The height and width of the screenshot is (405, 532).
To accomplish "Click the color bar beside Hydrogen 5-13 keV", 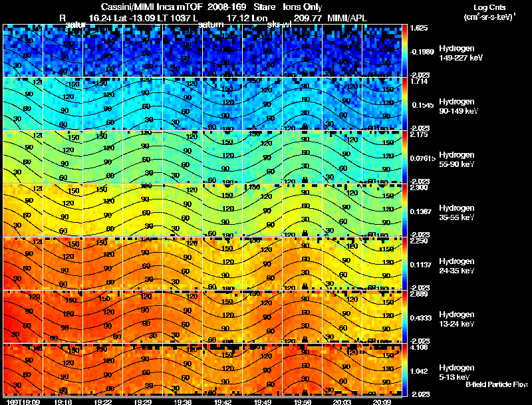I will pyautogui.click(x=404, y=370).
